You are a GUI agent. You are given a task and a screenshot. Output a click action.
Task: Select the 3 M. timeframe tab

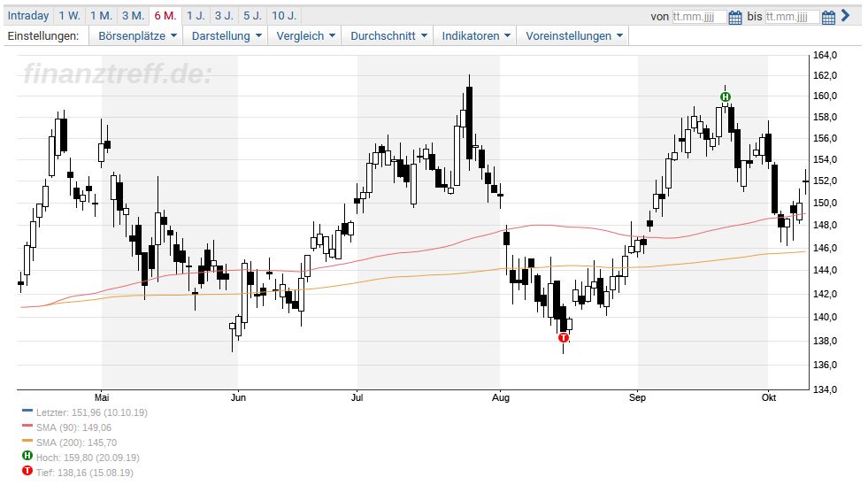[x=133, y=16]
